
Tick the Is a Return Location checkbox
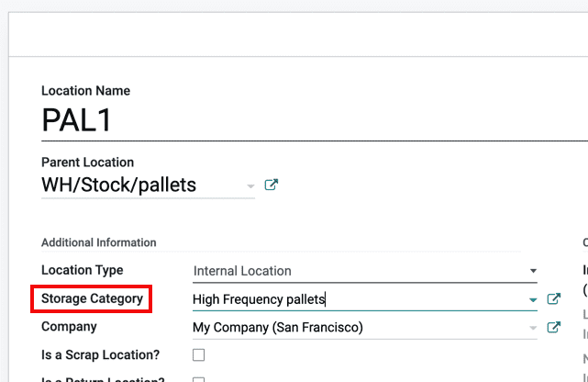(x=199, y=378)
